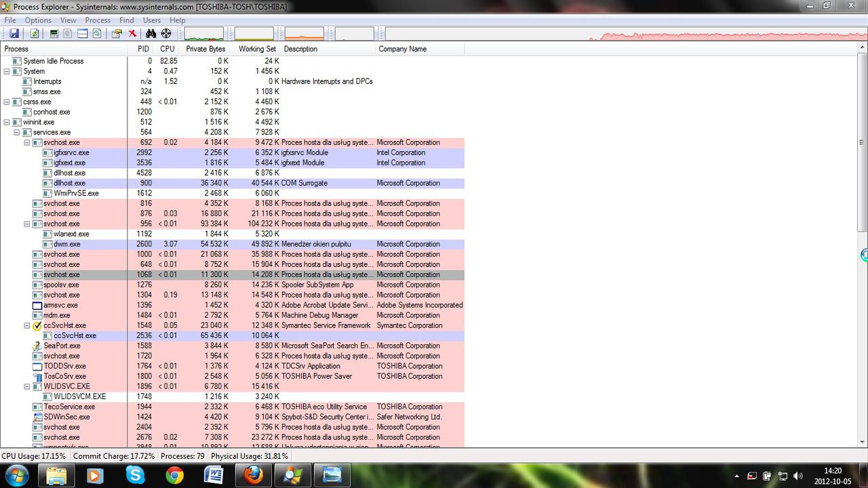Click the binoculars Find Handle icon
The image size is (868, 488).
(151, 34)
